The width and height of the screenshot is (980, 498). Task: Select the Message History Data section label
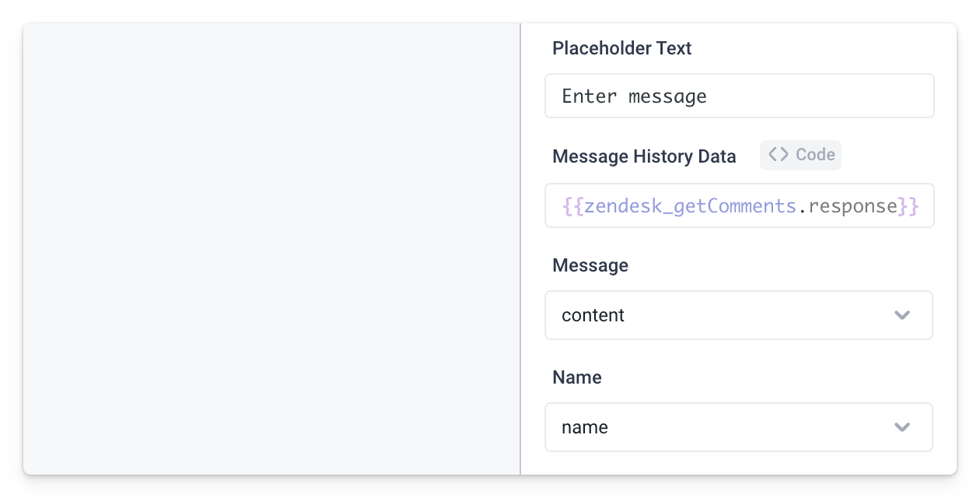point(644,156)
